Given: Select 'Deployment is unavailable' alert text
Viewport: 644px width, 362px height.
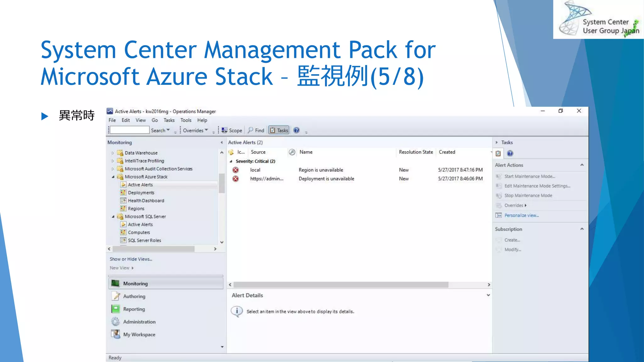Looking at the screenshot, I should click(326, 179).
